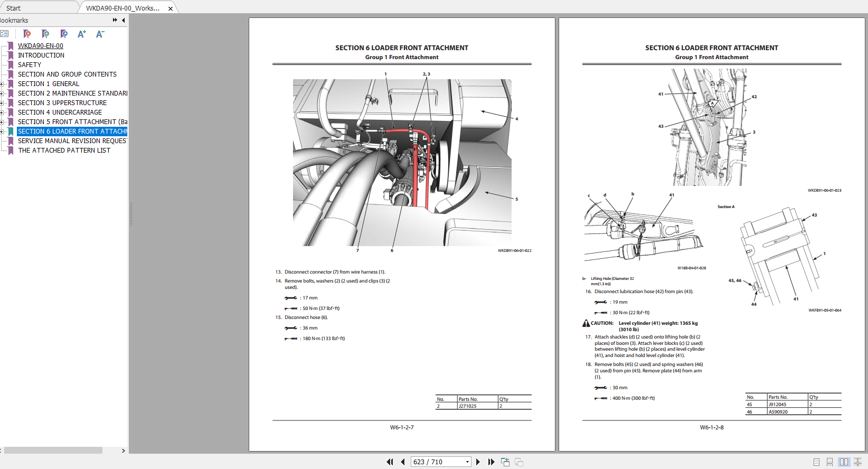Open the page number dropdown
868x469 pixels.
coord(467,462)
